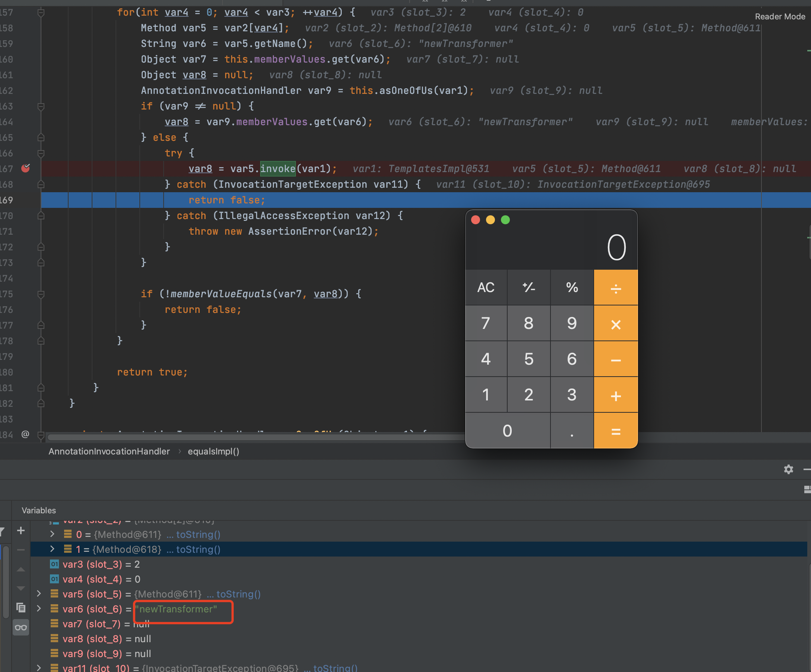Viewport: 811px width, 672px height.
Task: Click Calculator plus/minus sign button
Action: 529,287
